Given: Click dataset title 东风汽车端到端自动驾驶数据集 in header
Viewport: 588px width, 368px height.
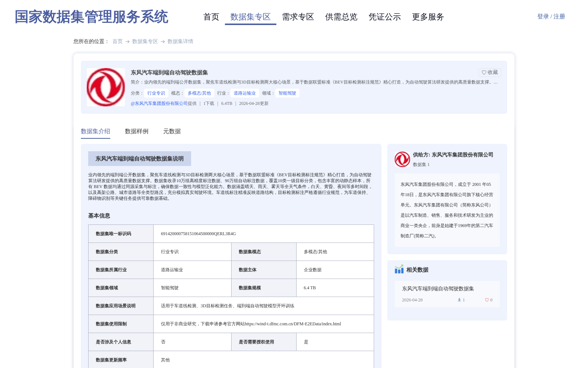Looking at the screenshot, I should (169, 72).
